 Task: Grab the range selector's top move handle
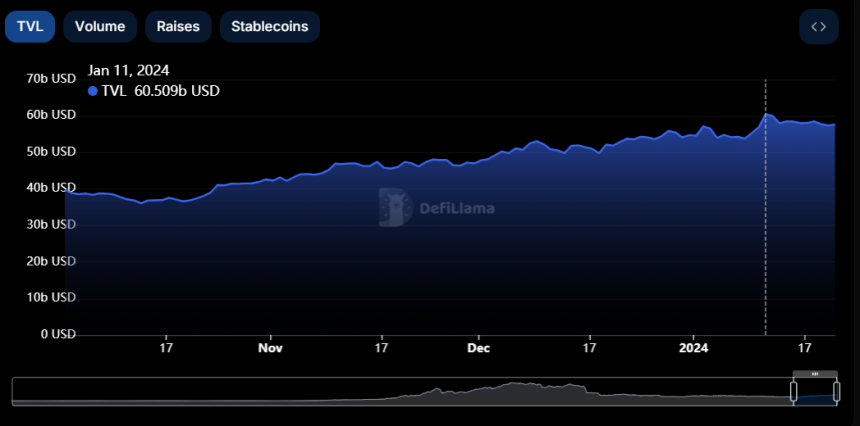pos(815,374)
